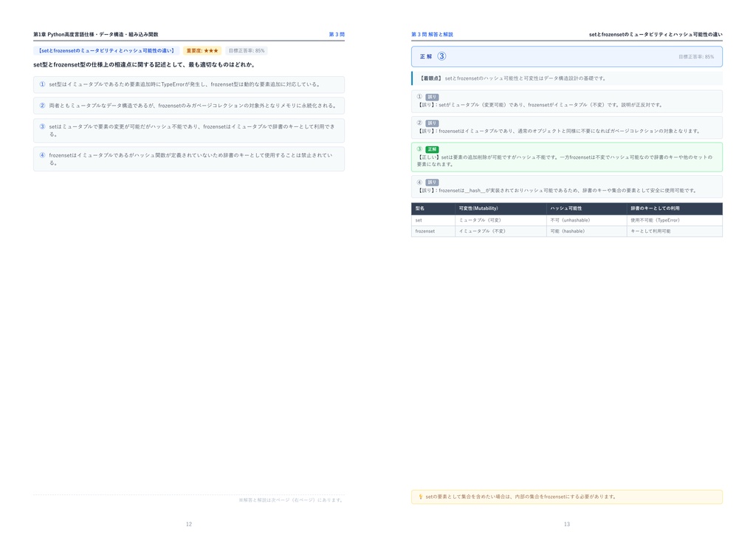Image resolution: width=756 pixels, height=535 pixels.
Task: Click the set cell in the 型名 column
Action: coord(433,220)
